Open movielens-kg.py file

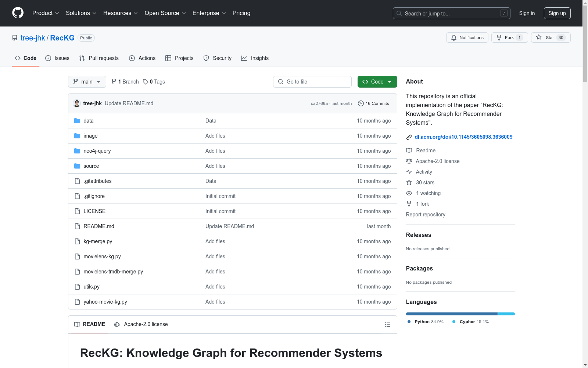pyautogui.click(x=102, y=256)
